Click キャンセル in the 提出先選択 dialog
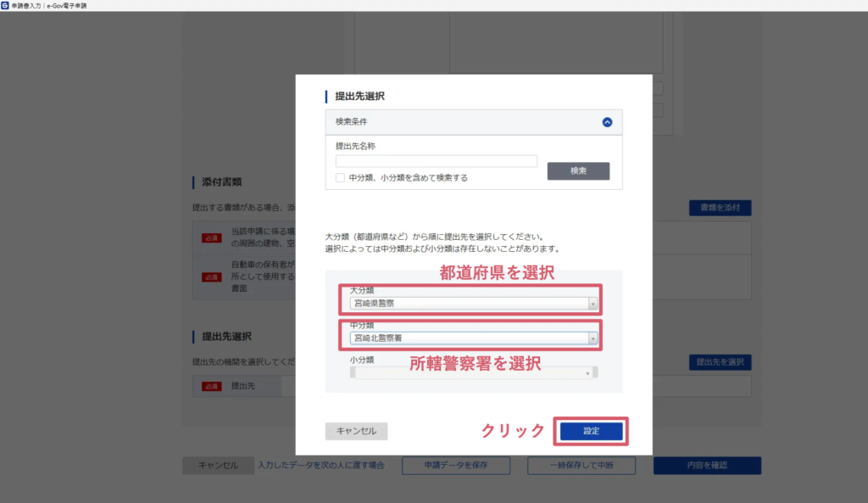The height and width of the screenshot is (503, 868). click(356, 431)
